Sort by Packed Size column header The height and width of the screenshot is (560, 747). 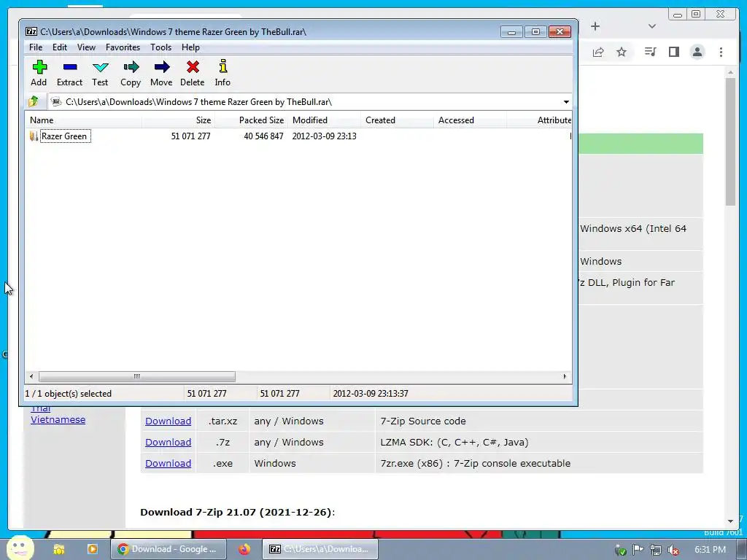[x=251, y=120]
